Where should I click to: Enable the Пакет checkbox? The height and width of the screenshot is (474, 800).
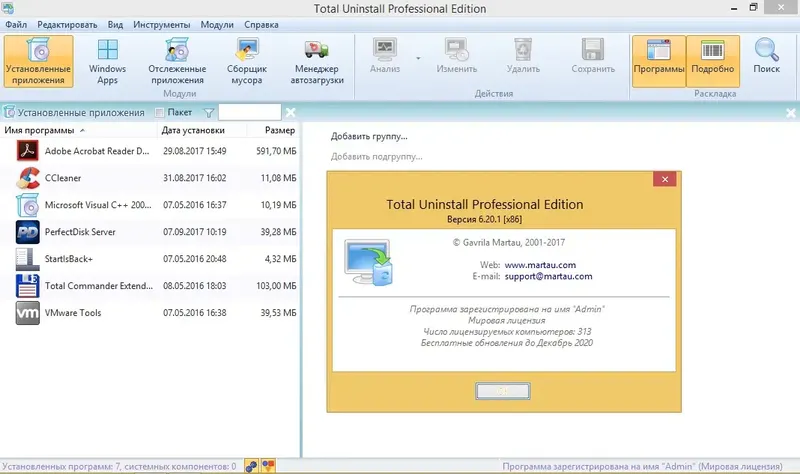[x=160, y=112]
